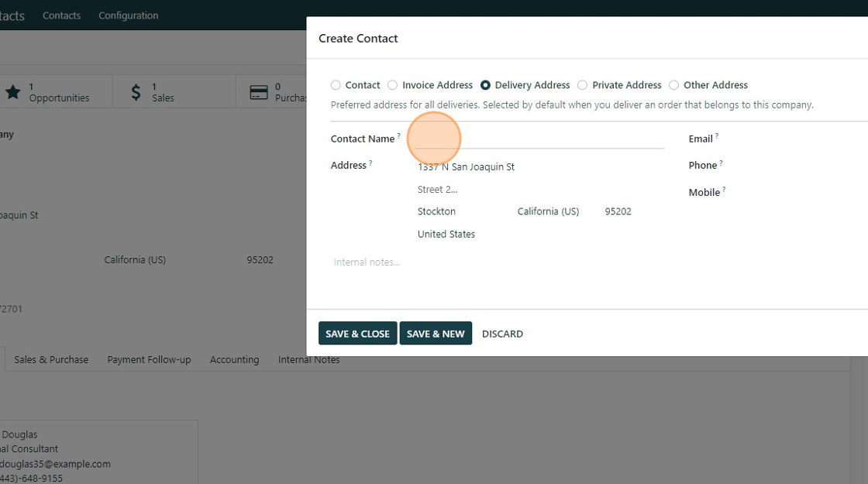Viewport: 868px width, 484px height.
Task: Click the 95202 ZIP in background form
Action: point(260,259)
